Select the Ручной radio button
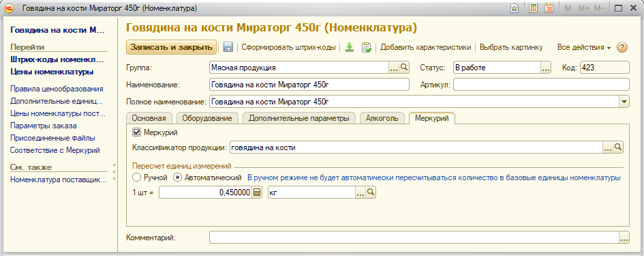The height and width of the screenshot is (256, 644). click(137, 177)
